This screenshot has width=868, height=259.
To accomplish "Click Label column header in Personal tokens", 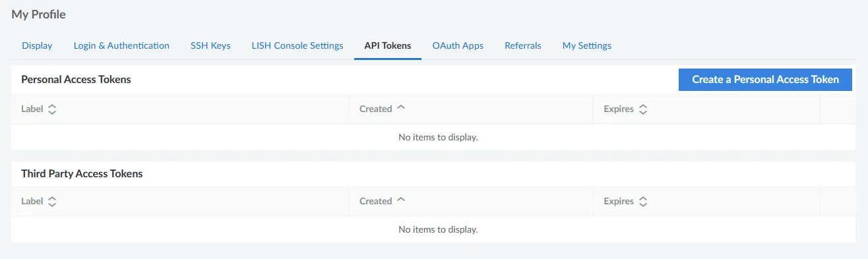I will [32, 109].
